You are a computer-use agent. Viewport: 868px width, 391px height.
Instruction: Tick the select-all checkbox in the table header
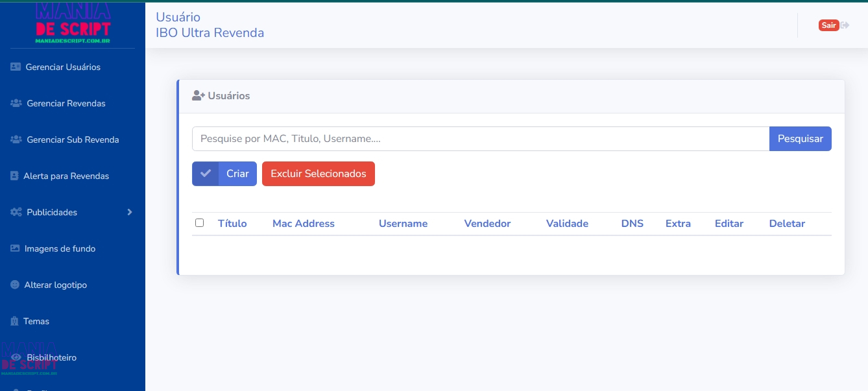(199, 223)
